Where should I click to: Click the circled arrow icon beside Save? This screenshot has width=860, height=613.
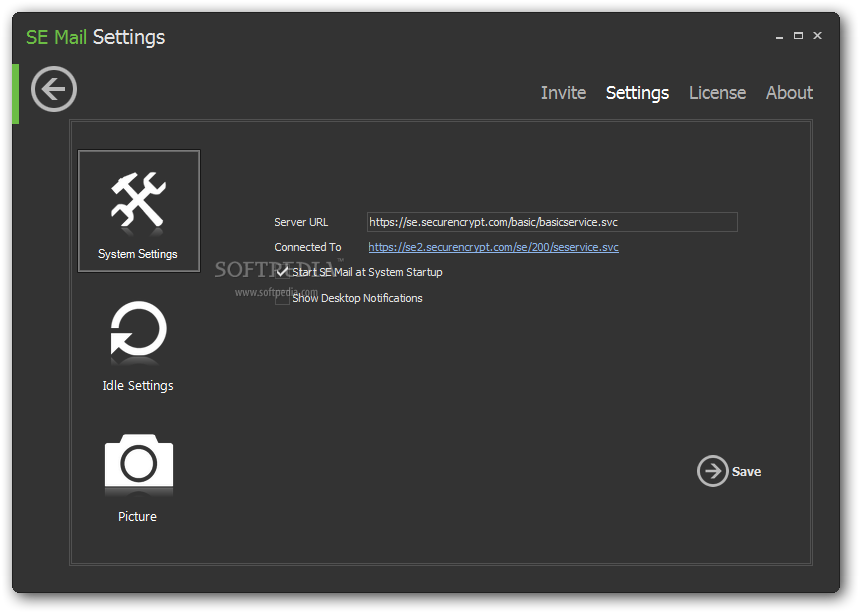(x=712, y=471)
